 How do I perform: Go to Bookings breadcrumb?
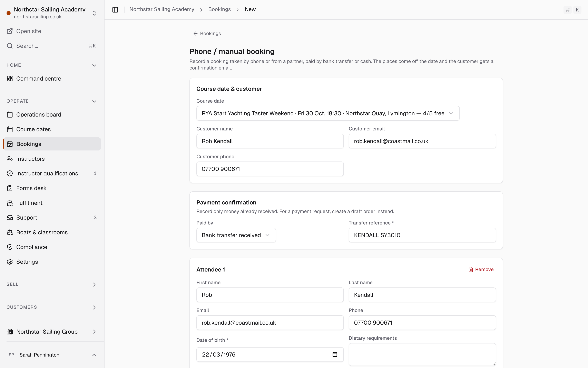pos(219,9)
